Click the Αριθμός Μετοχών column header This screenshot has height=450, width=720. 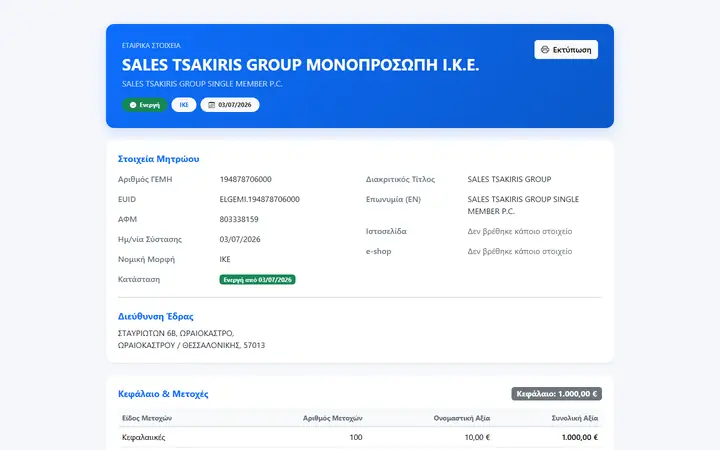(x=332, y=418)
